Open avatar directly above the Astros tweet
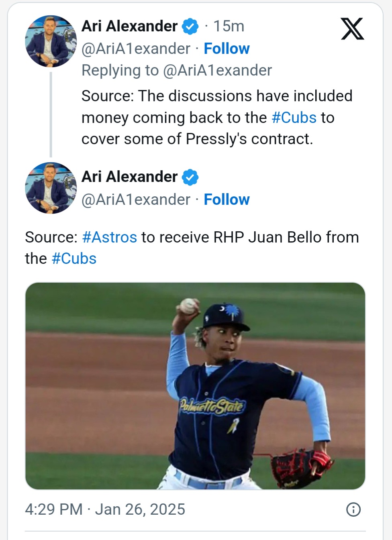This screenshot has height=540, width=392. (x=51, y=188)
